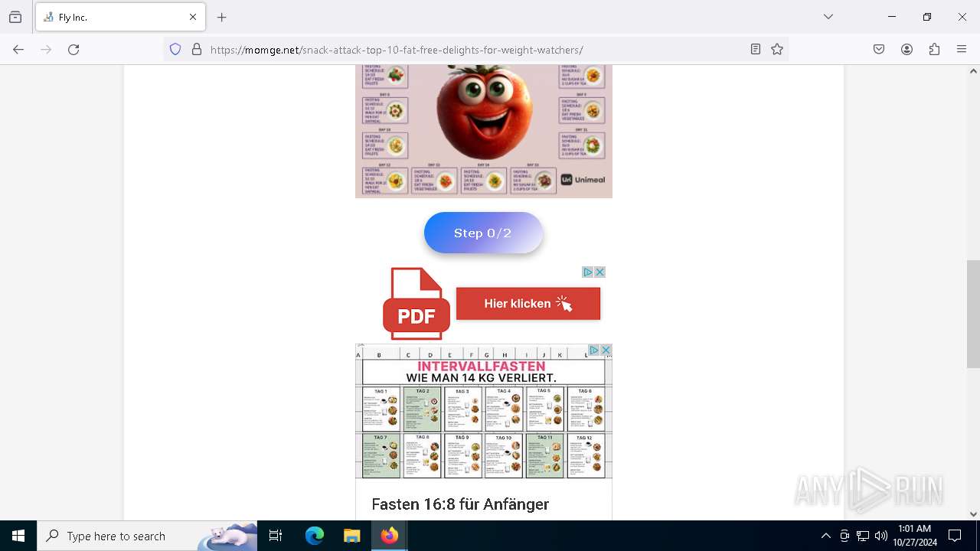Screen dimensions: 980x551
Task: Reload the current page
Action: [x=73, y=50]
